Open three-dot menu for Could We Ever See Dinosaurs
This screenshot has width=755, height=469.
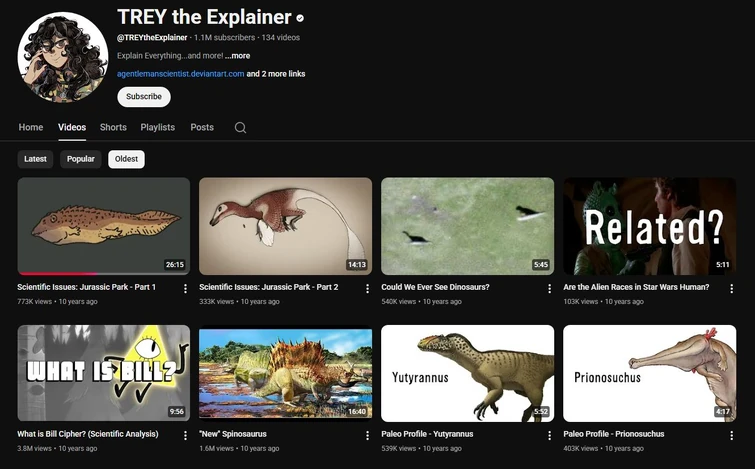click(549, 288)
